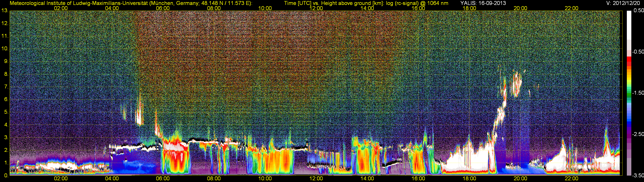Click the 1 km height axis label

click(x=6, y=163)
